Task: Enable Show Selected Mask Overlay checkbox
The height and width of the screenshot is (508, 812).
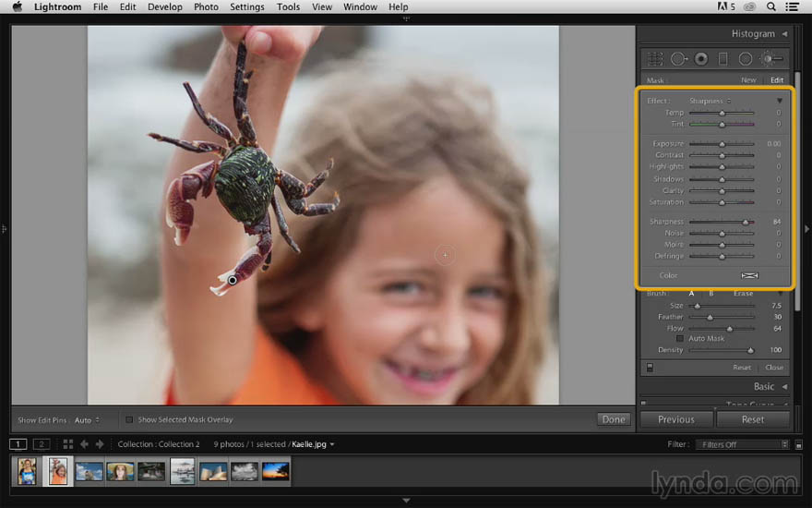Action: 129,420
